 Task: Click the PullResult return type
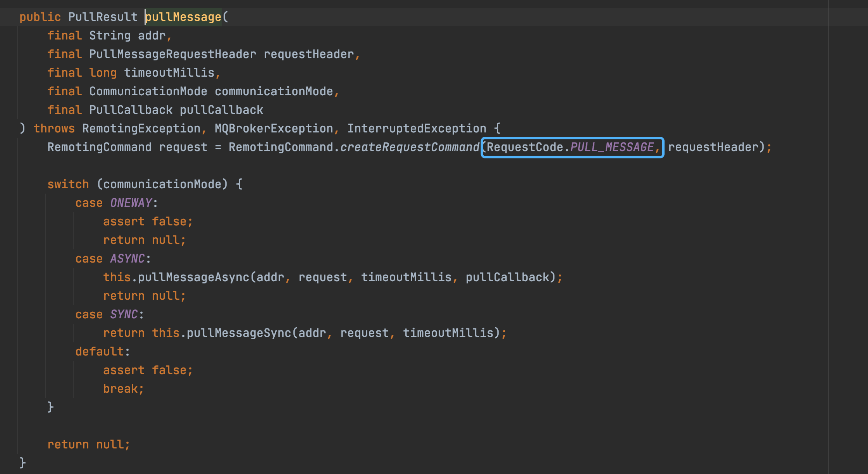tap(103, 17)
